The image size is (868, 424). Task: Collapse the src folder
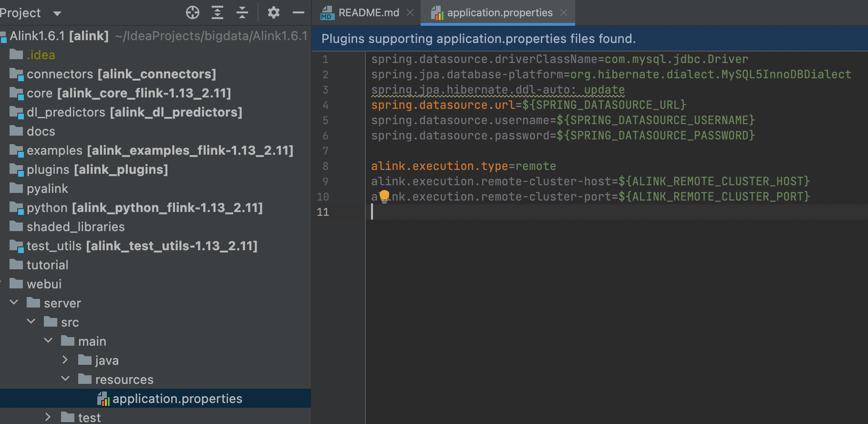31,321
